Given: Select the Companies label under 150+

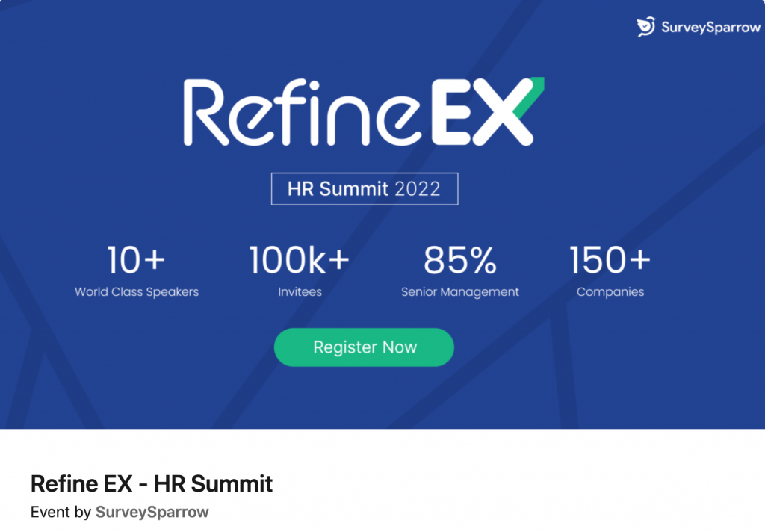Looking at the screenshot, I should [610, 292].
